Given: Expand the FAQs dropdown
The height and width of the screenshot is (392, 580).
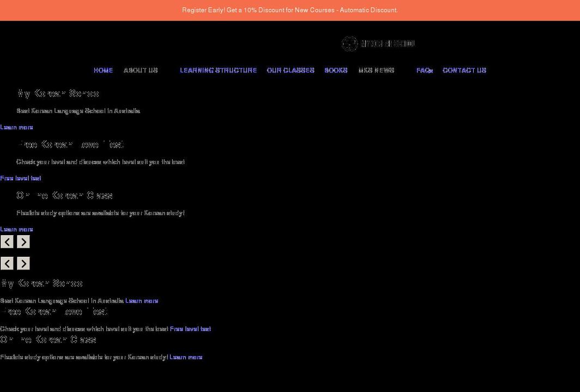Looking at the screenshot, I should point(425,70).
